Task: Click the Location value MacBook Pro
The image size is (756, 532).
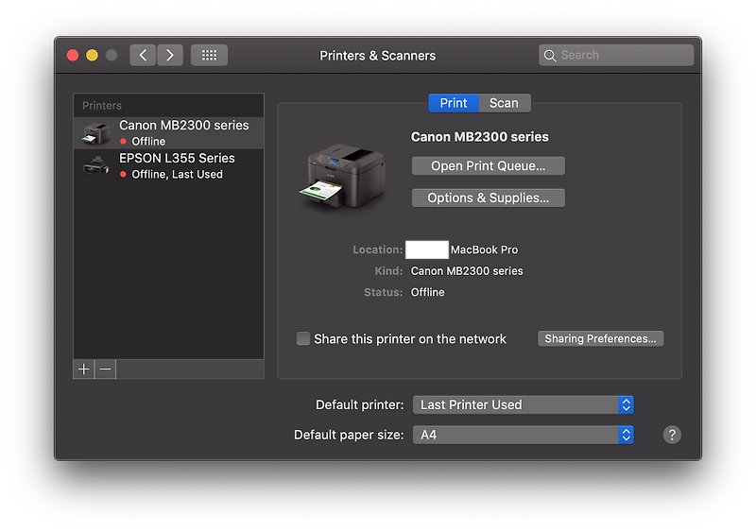Action: [x=484, y=249]
